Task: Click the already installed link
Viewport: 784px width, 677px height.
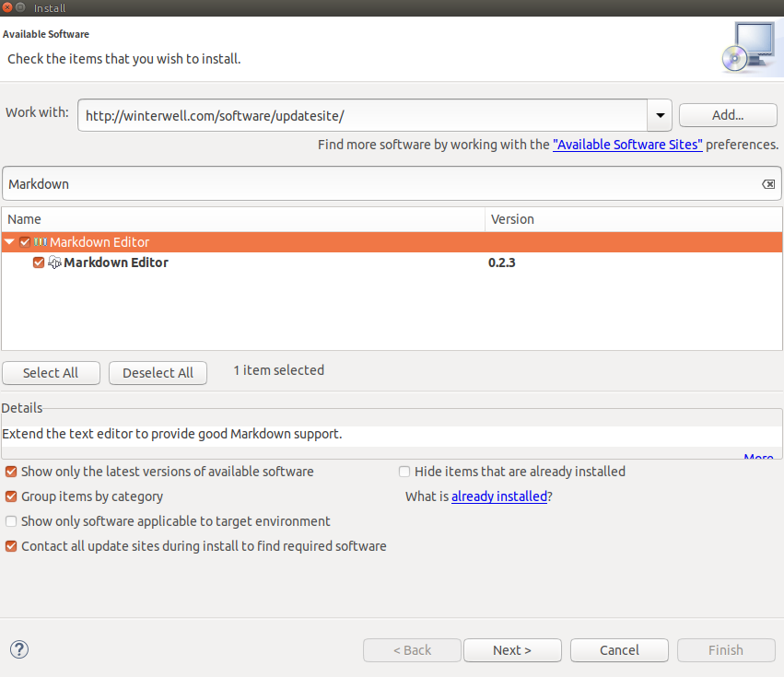Action: tap(499, 496)
